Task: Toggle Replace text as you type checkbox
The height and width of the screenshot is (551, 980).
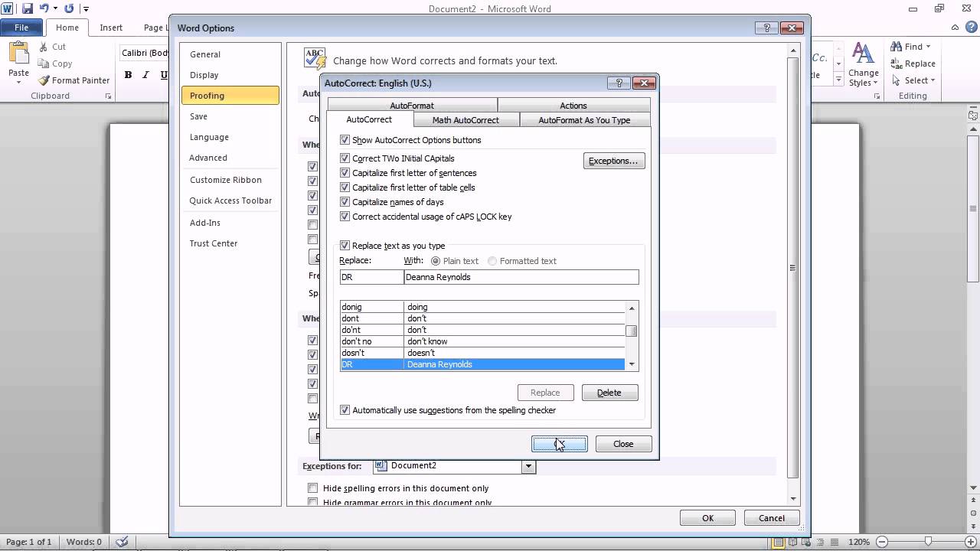Action: point(345,246)
